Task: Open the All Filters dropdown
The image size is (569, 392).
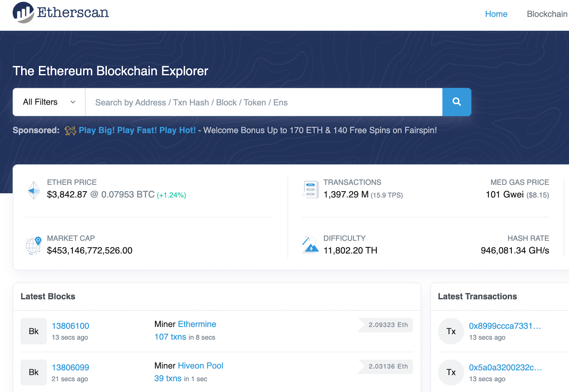Action: (49, 102)
